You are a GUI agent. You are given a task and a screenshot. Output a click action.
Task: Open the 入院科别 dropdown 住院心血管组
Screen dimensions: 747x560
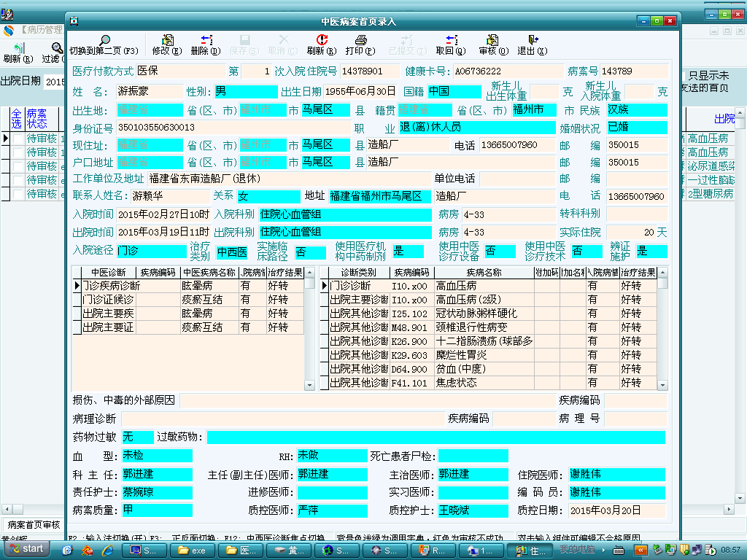[x=345, y=215]
